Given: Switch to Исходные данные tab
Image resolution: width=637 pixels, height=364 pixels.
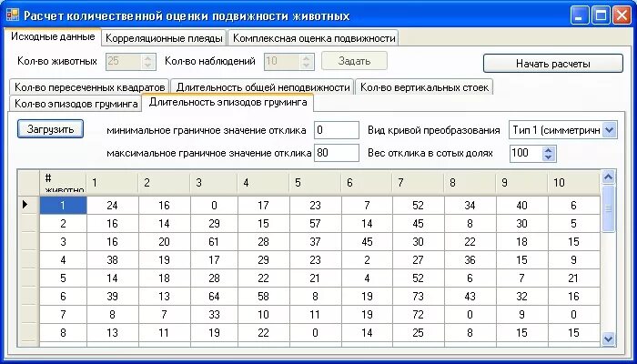Looking at the screenshot, I should point(53,36).
